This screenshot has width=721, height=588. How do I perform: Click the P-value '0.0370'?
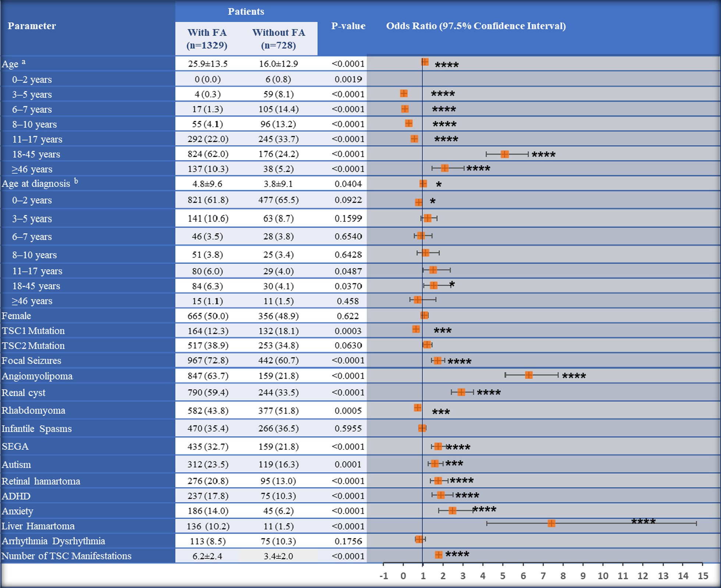tap(348, 286)
